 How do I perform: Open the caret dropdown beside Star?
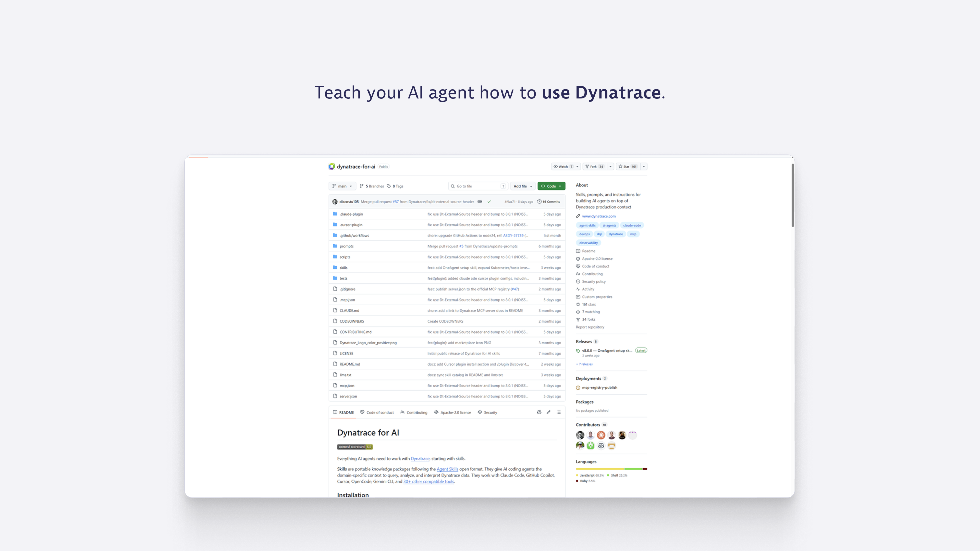pyautogui.click(x=644, y=167)
